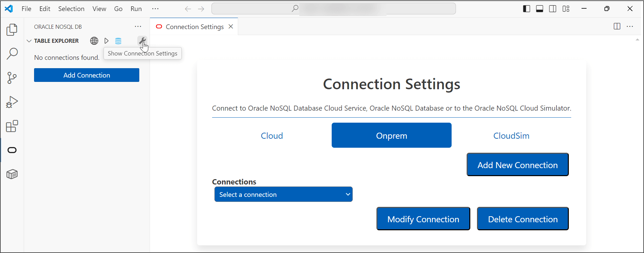Toggle the primary side bar layout icon
Screen dimensions: 644x253
(526, 9)
